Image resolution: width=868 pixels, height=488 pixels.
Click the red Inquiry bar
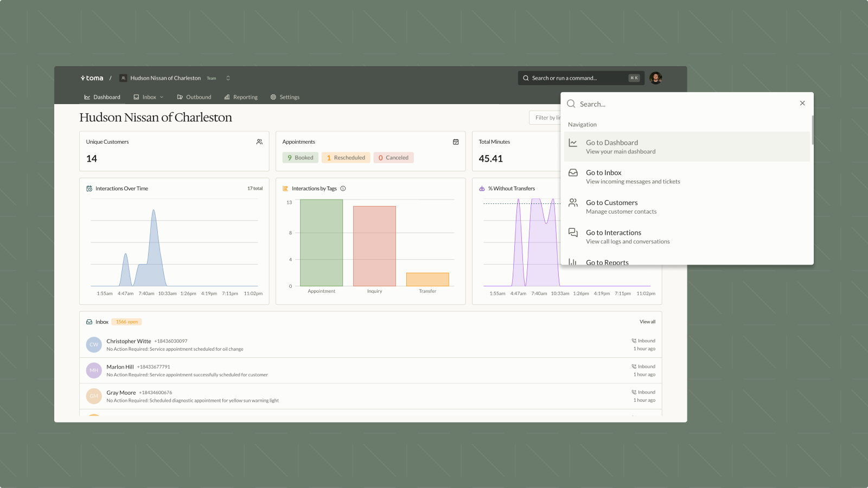[374, 246]
